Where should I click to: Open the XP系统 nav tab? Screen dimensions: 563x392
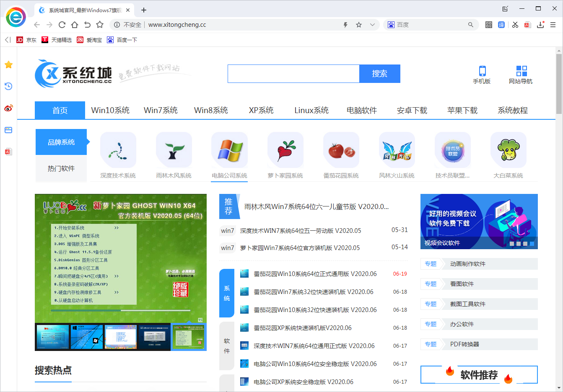click(x=261, y=110)
